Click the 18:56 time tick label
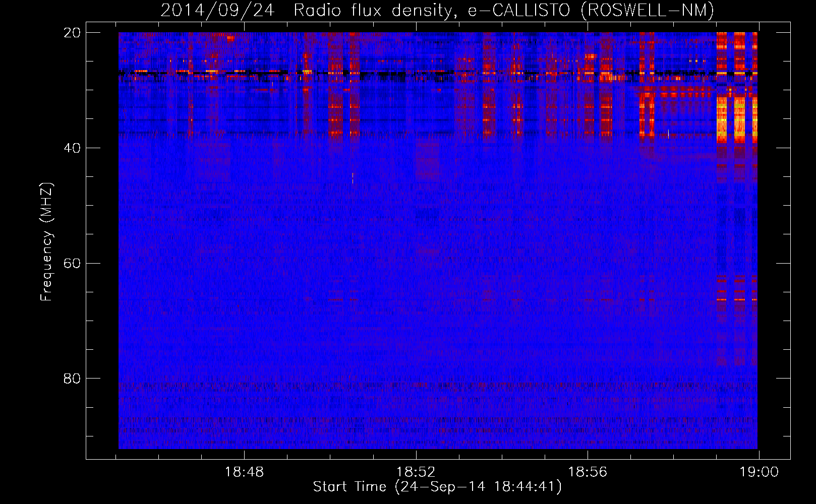 588,472
